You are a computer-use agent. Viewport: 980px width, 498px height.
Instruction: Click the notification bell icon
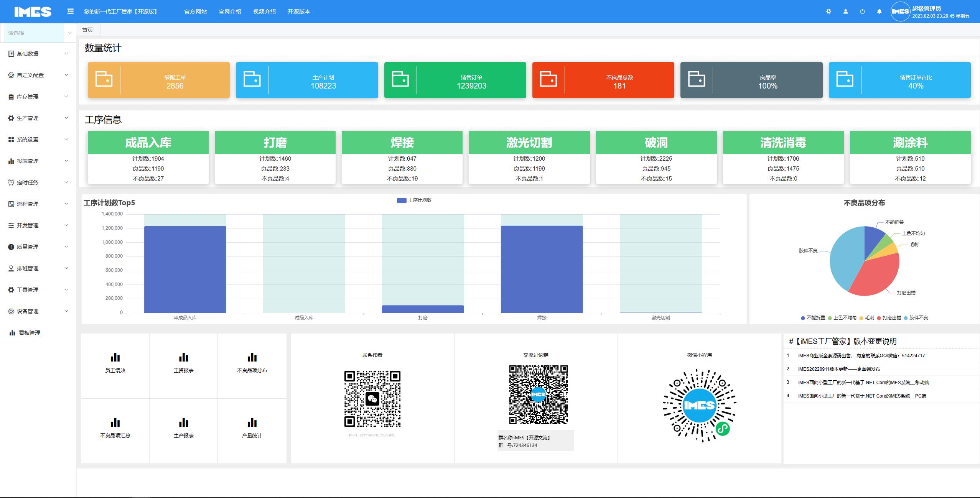tap(878, 12)
